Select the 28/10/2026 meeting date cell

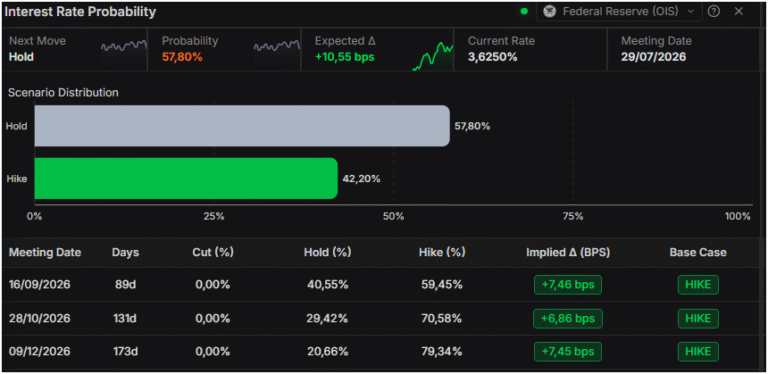(40, 319)
